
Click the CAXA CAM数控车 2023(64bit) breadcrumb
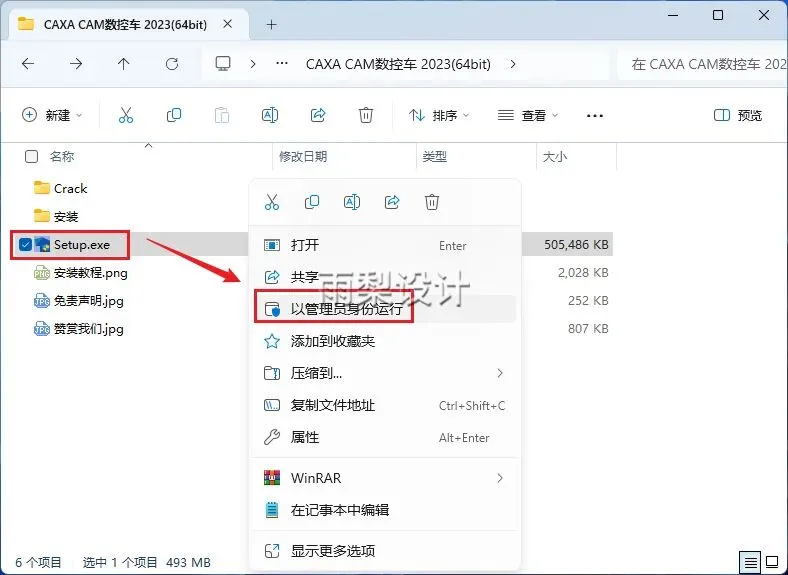398,64
